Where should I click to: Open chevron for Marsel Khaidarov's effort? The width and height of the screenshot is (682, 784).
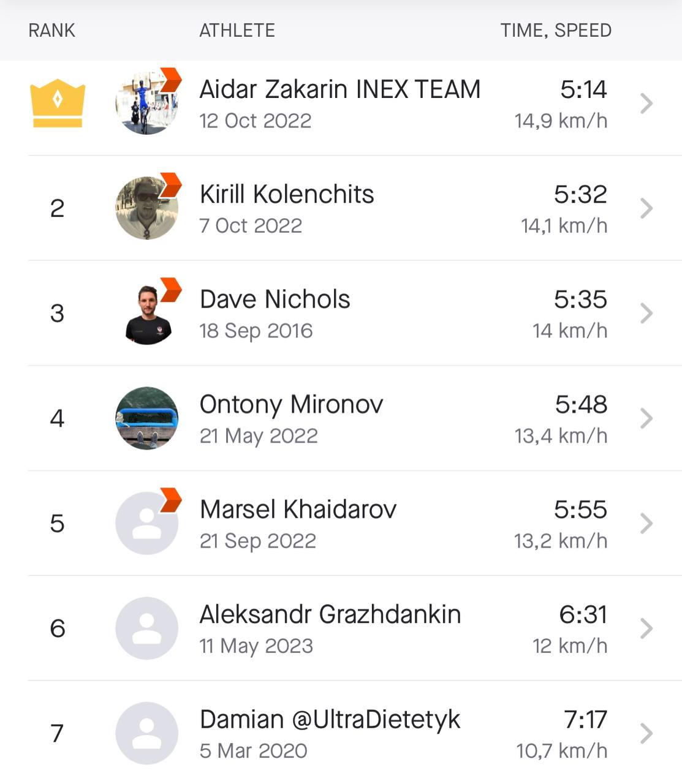coord(646,524)
